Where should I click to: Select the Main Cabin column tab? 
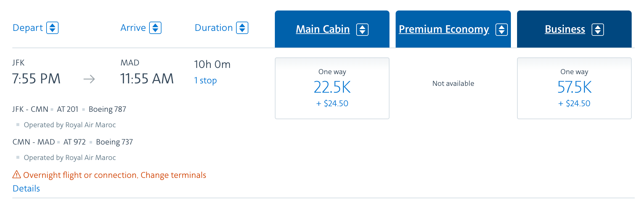(x=323, y=29)
